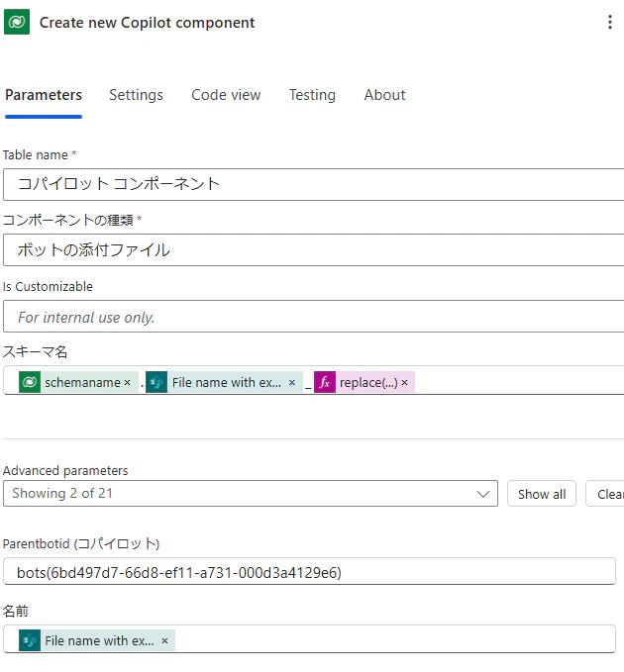Remove the schemaname token
Image resolution: width=624 pixels, height=672 pixels.
(128, 382)
